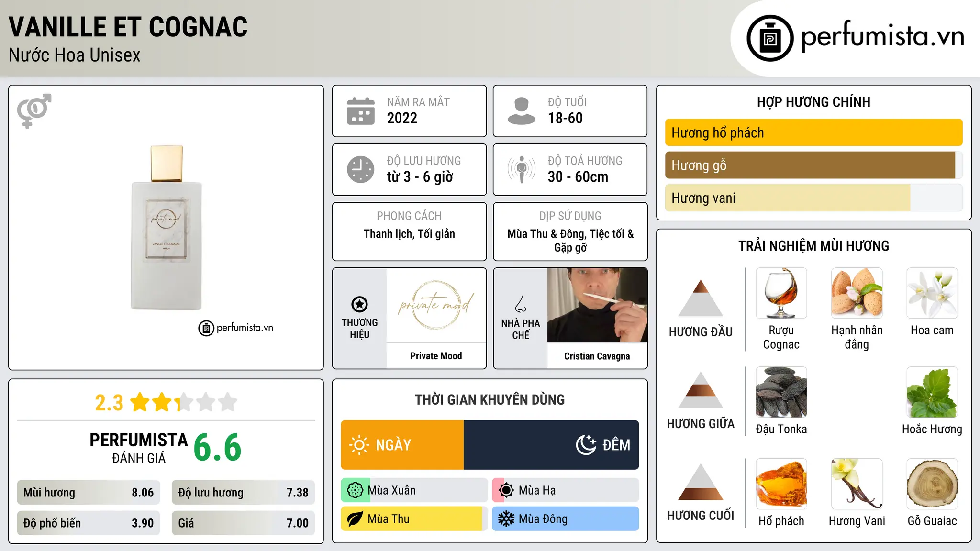Click the perfumista.vn site name in header
Image resolution: width=980 pixels, height=551 pixels.
coord(882,36)
